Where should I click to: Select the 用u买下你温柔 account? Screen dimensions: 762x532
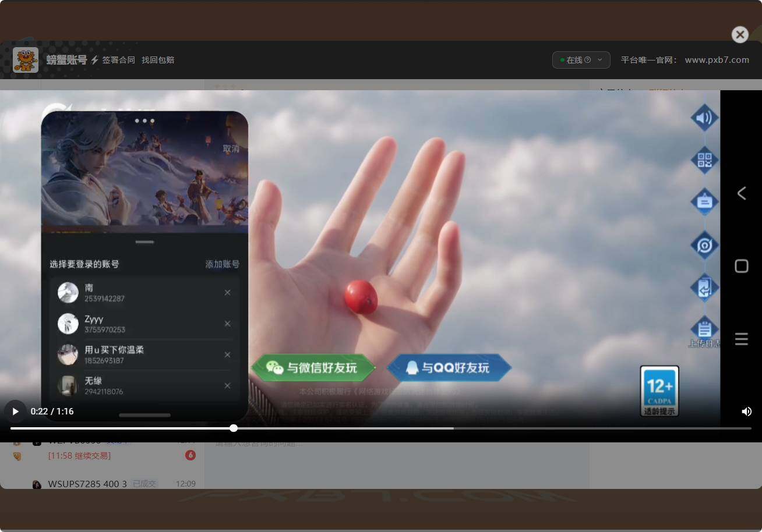click(144, 354)
